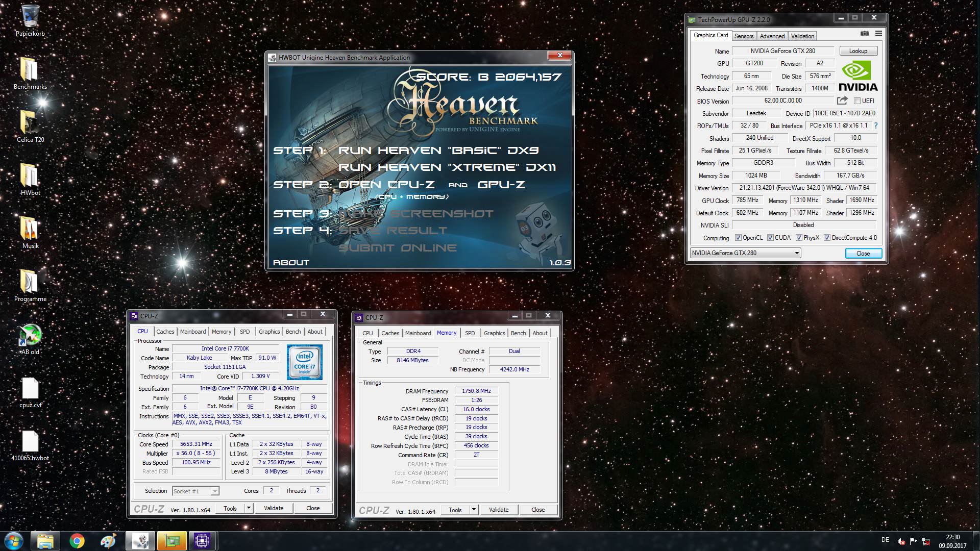Toggle the UEFI checkbox in GPU-Z

pos(857,101)
